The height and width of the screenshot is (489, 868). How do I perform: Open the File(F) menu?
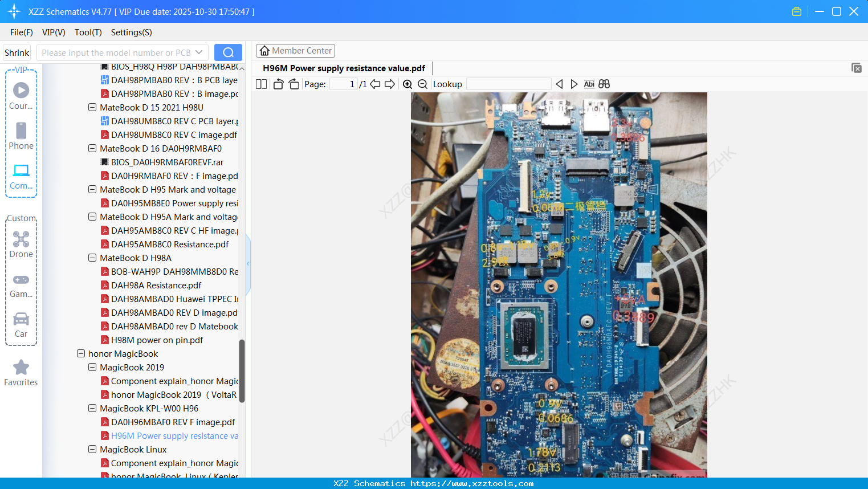22,32
